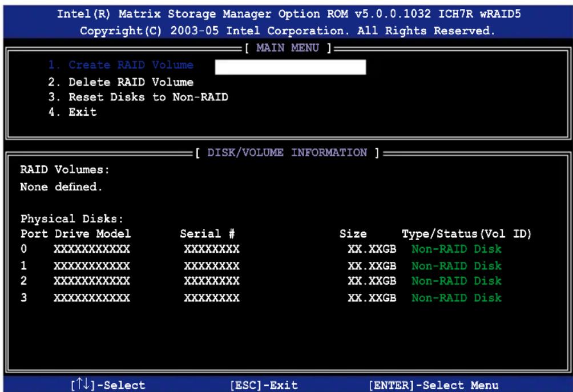Click the Serial # column header
Viewport: 573px width, 392px height.
pyautogui.click(x=207, y=234)
